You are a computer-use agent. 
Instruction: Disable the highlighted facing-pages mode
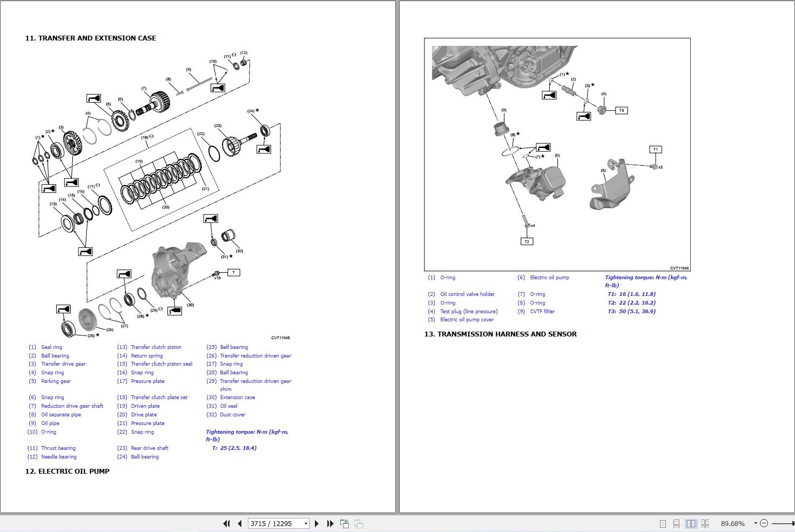tap(692, 523)
